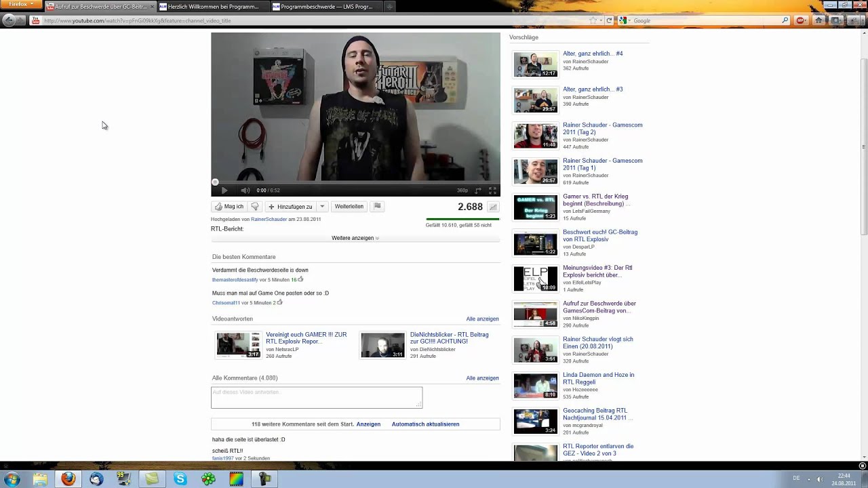Show hidden system tray icons
The image size is (868, 488).
(x=809, y=479)
